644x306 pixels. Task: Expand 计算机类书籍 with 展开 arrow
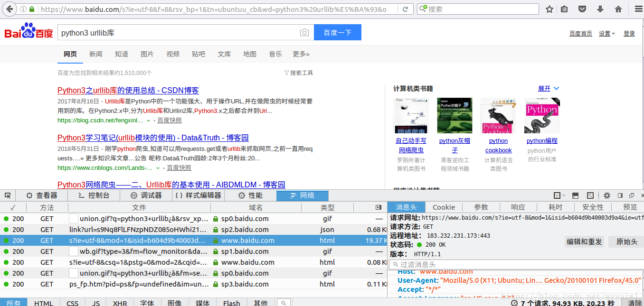tap(549, 89)
